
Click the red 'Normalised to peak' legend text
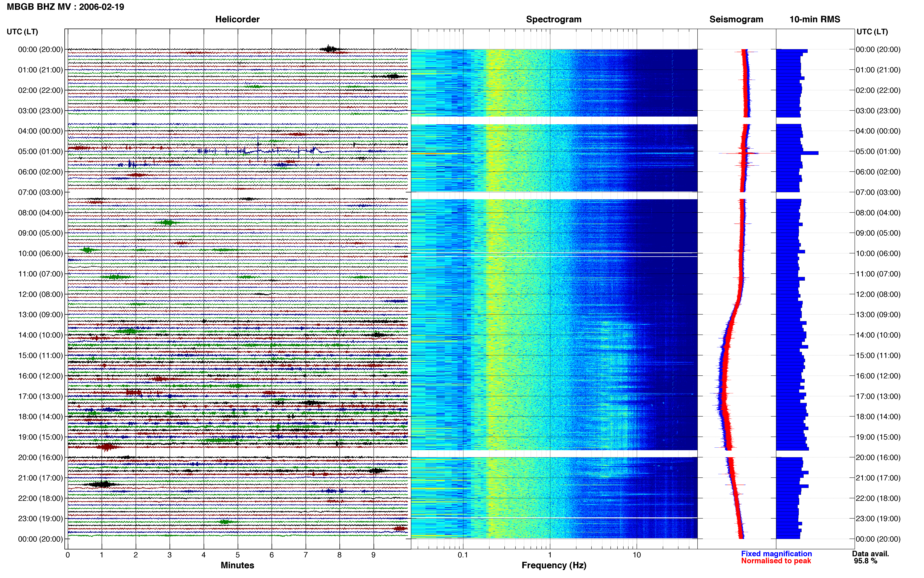pyautogui.click(x=776, y=561)
